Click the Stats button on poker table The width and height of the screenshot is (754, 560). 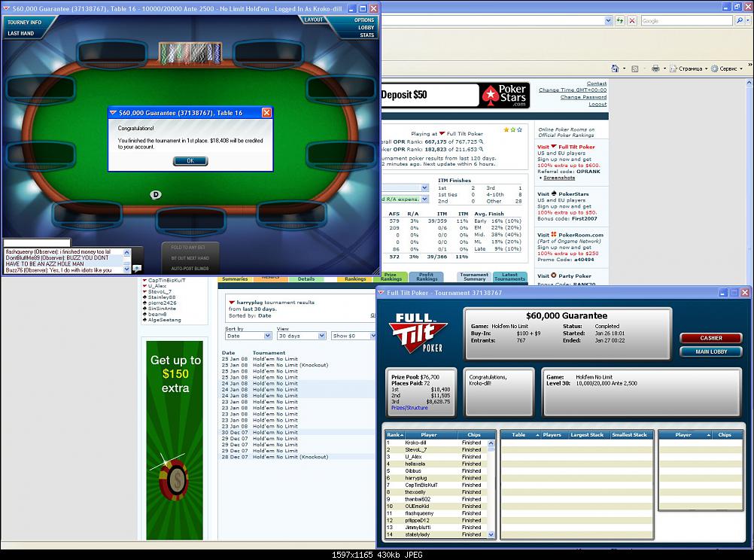point(367,35)
